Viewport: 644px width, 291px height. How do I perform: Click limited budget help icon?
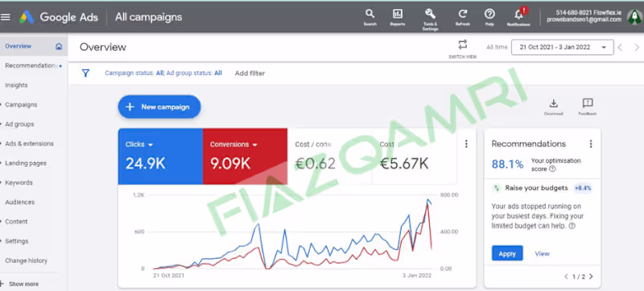pos(572,226)
